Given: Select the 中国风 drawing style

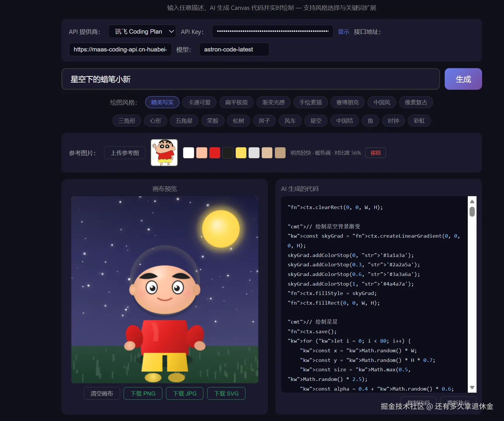Looking at the screenshot, I should point(382,102).
